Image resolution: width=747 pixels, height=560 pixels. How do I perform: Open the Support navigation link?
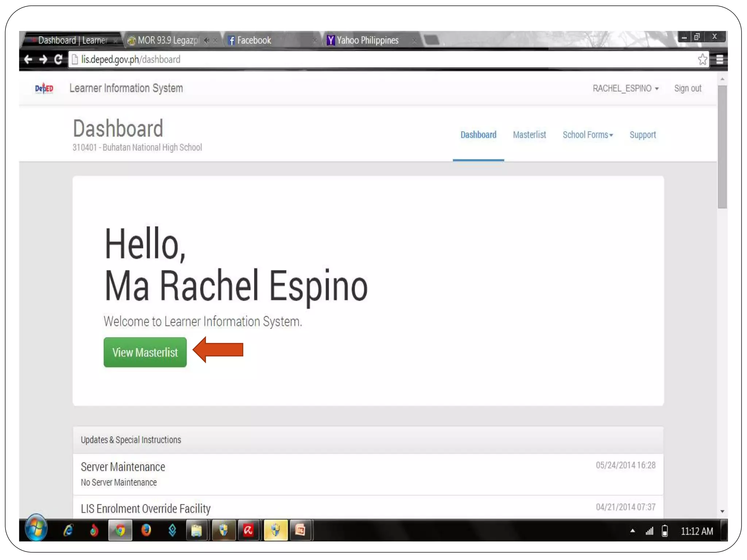click(642, 135)
